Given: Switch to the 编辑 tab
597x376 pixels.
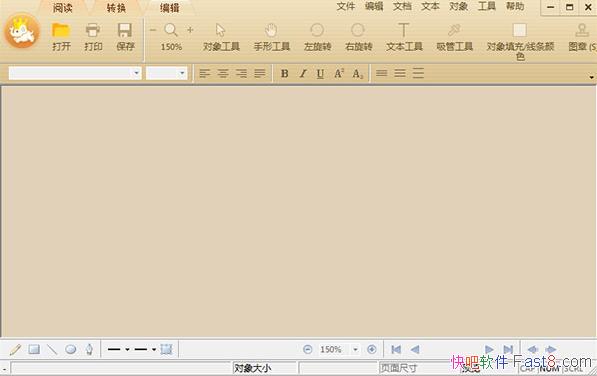Looking at the screenshot, I should pos(169,8).
